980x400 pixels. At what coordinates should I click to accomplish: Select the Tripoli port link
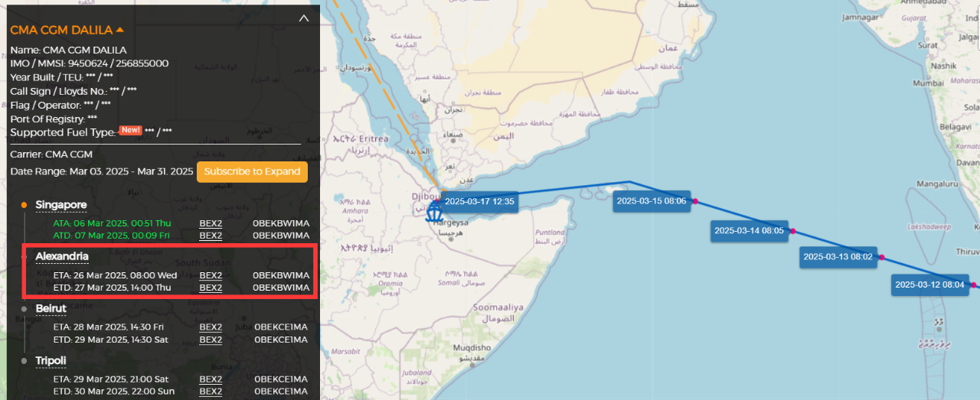pos(51,360)
